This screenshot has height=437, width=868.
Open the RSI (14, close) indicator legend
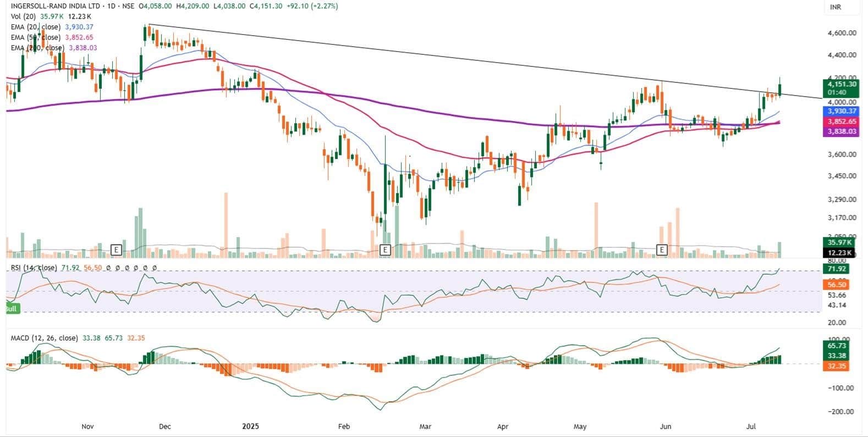[x=34, y=268]
